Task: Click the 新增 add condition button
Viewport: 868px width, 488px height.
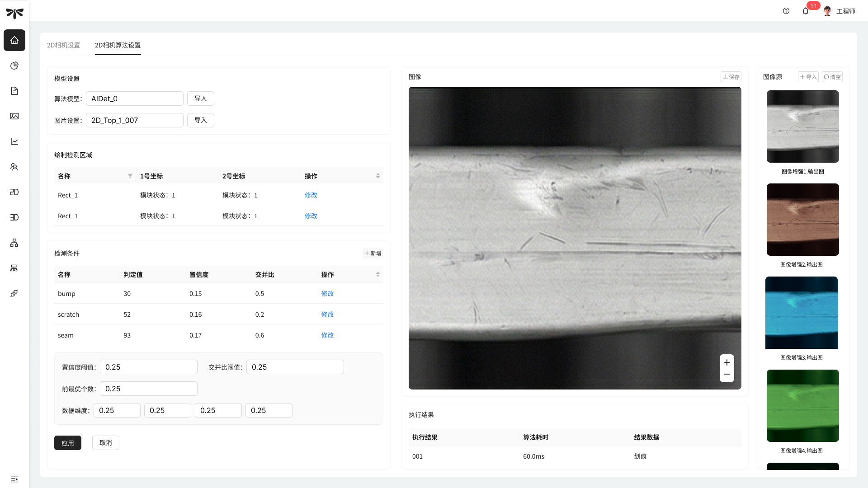Action: [373, 253]
